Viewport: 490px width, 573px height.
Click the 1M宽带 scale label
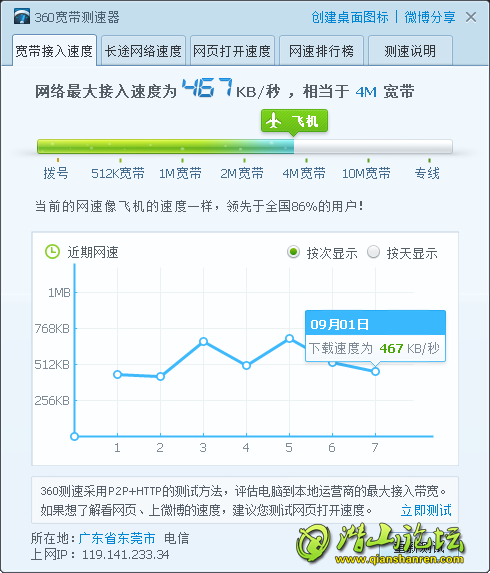180,173
